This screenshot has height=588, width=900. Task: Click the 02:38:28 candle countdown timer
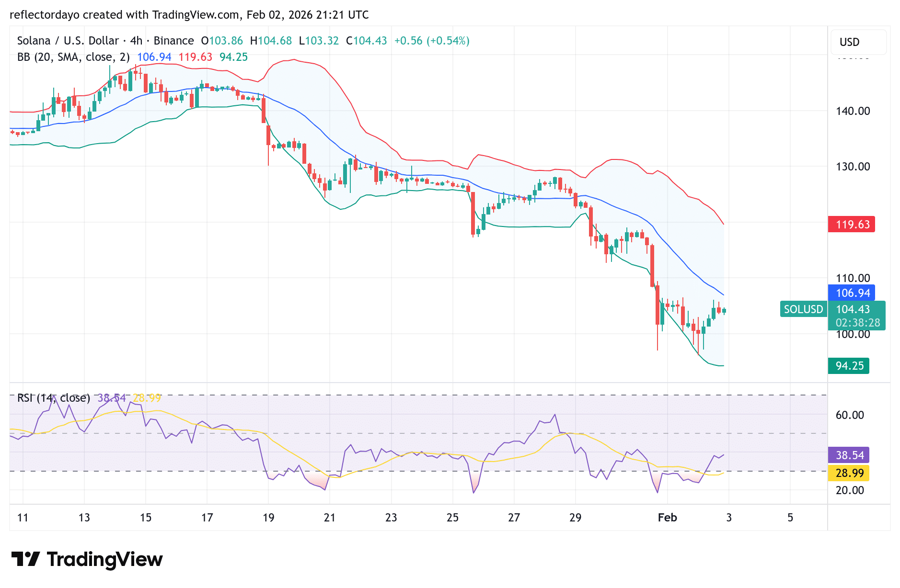(x=857, y=323)
